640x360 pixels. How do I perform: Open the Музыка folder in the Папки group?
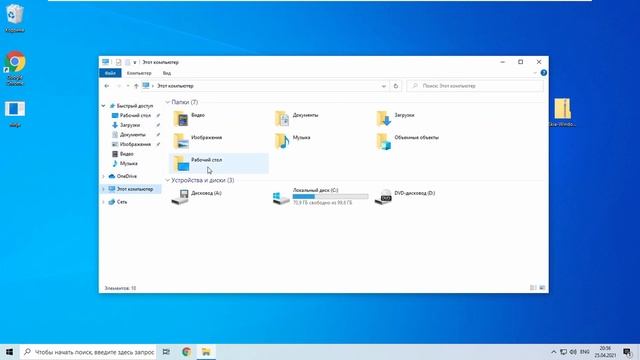pos(292,141)
